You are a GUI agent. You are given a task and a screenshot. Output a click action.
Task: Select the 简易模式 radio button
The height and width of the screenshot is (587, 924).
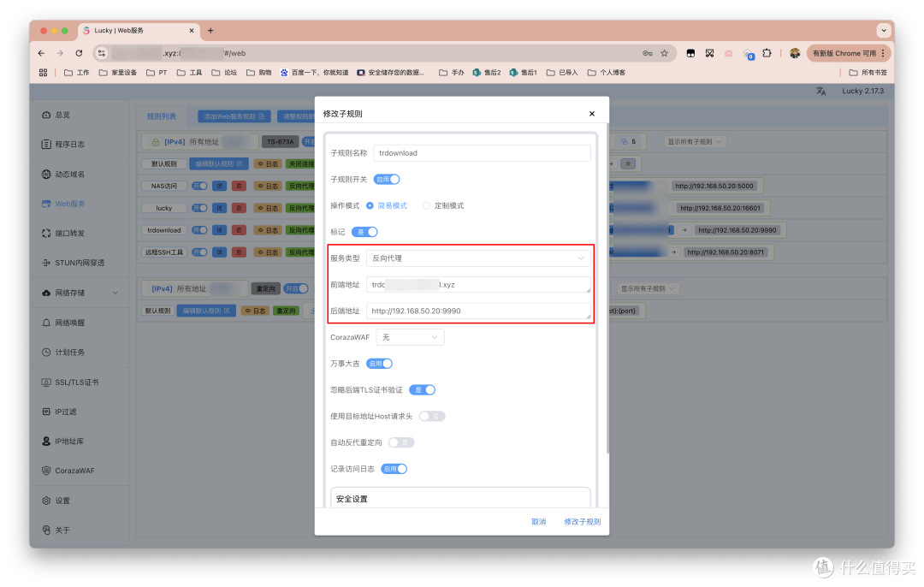click(x=370, y=205)
